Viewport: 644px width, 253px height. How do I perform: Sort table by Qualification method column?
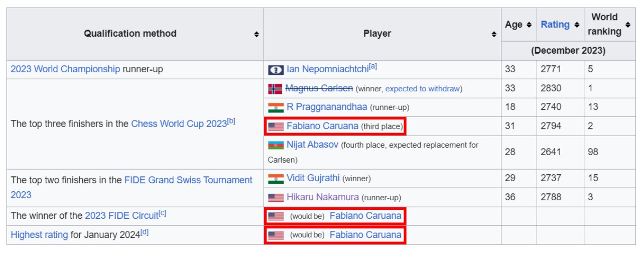point(256,34)
